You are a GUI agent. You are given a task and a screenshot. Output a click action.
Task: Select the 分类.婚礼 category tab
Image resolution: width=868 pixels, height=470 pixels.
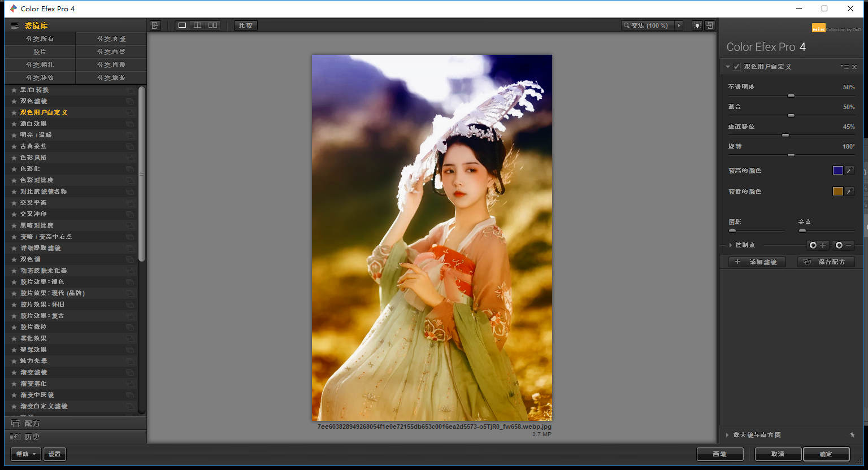[x=40, y=65]
